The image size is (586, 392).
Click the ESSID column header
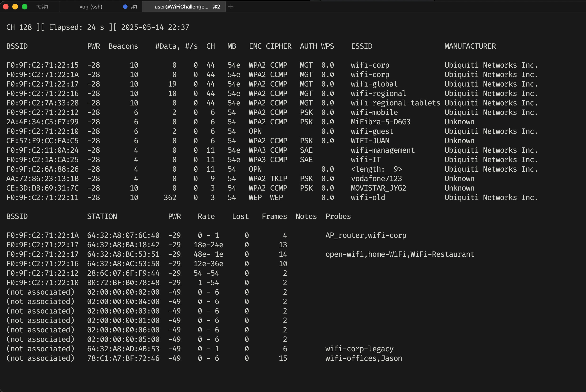(x=362, y=46)
